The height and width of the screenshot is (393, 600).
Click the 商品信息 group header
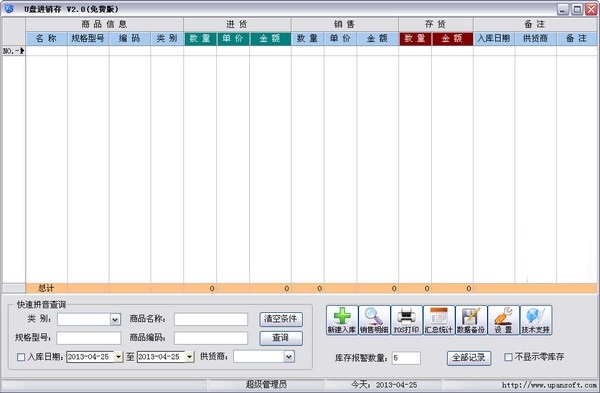[104, 24]
